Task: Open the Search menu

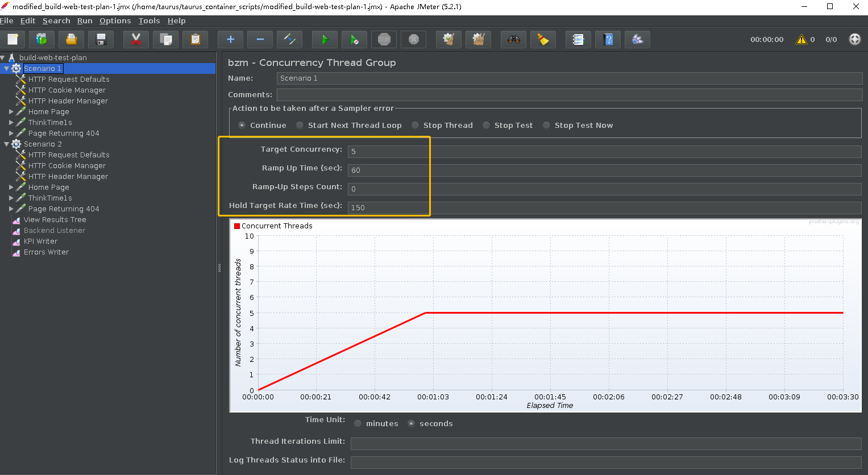Action: tap(56, 20)
